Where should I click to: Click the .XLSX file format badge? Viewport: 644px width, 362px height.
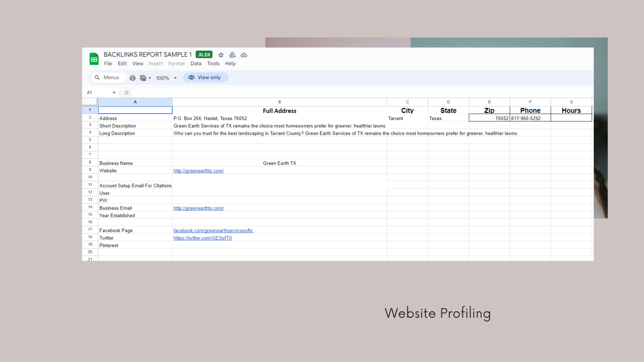204,55
